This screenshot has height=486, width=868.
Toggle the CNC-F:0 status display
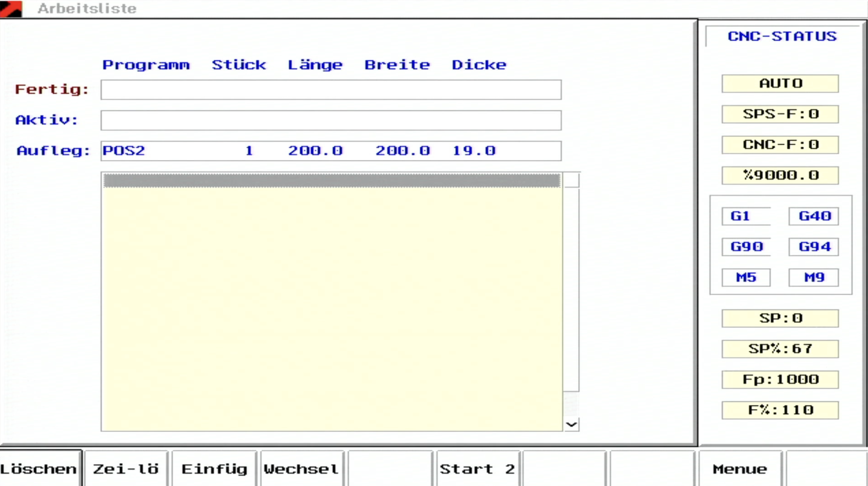point(780,145)
